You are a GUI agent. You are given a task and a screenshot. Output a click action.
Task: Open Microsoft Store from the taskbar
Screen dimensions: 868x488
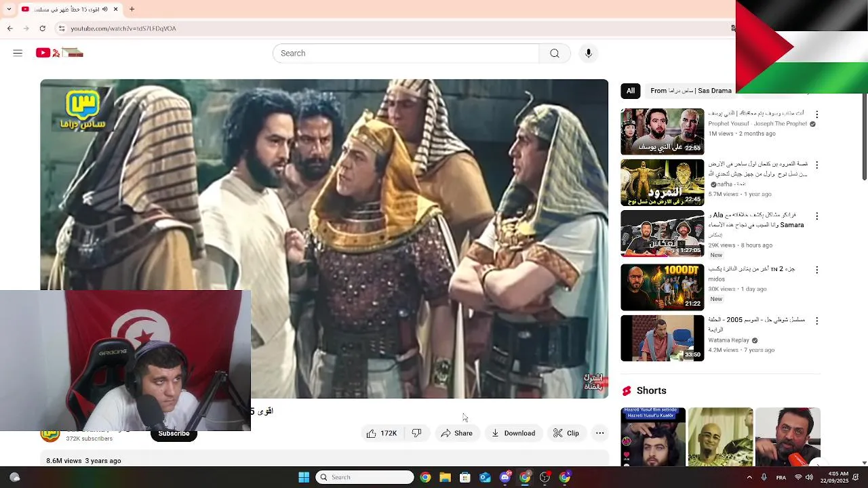tap(465, 477)
